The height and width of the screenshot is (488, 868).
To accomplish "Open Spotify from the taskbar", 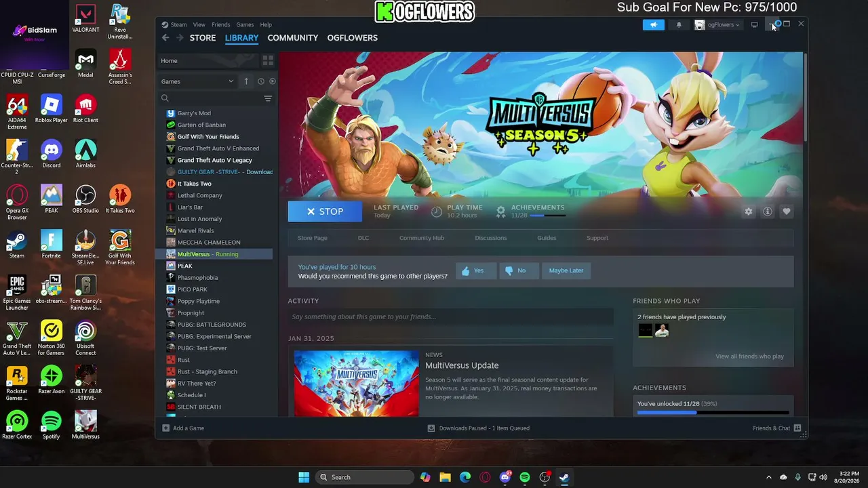I will pos(525,477).
